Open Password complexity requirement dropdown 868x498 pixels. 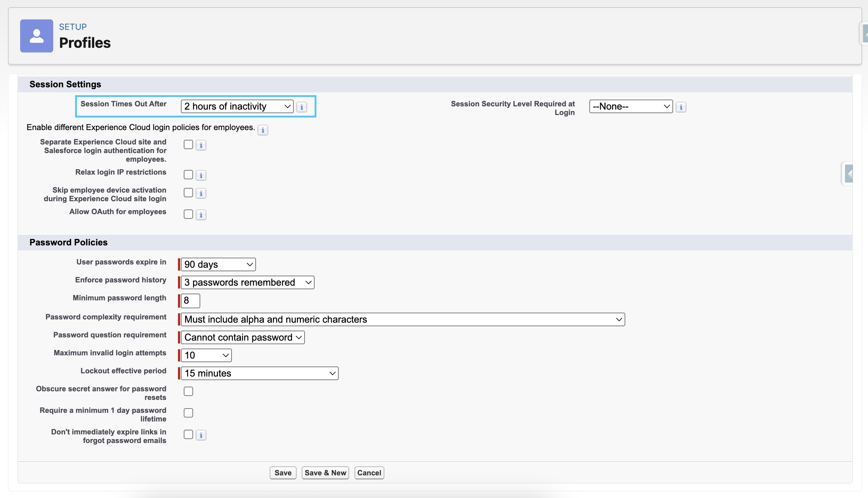[x=403, y=319]
